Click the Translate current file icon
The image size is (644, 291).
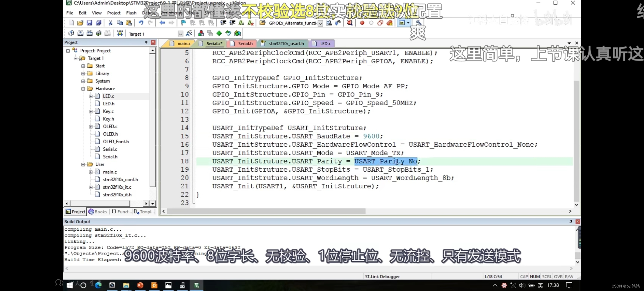[x=71, y=33]
